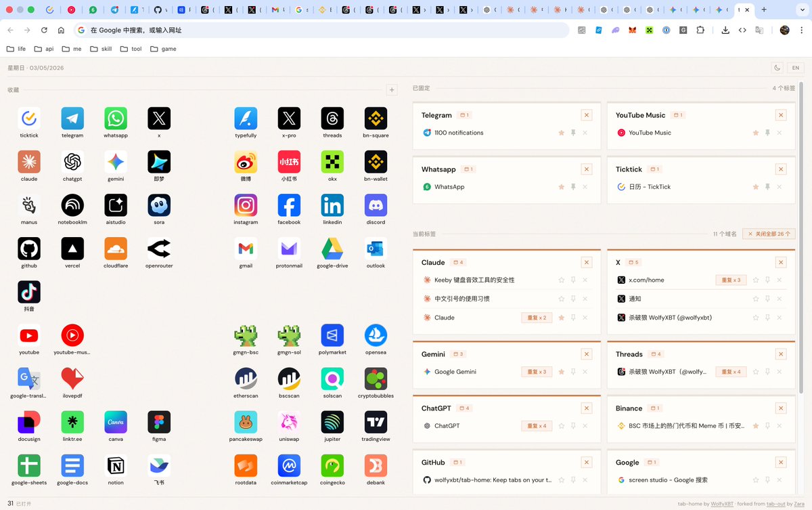The image size is (812, 510).
Task: Open the skill bookmarks folder
Action: (101, 49)
